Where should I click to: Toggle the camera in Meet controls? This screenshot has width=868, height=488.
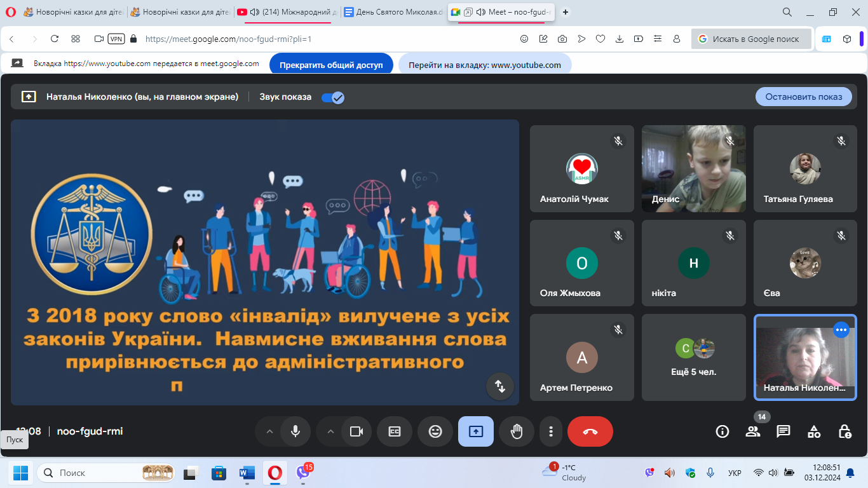click(356, 431)
